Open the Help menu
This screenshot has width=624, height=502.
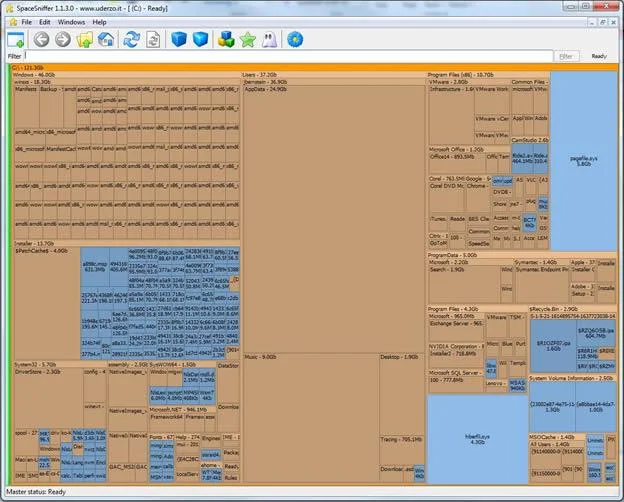[x=99, y=22]
